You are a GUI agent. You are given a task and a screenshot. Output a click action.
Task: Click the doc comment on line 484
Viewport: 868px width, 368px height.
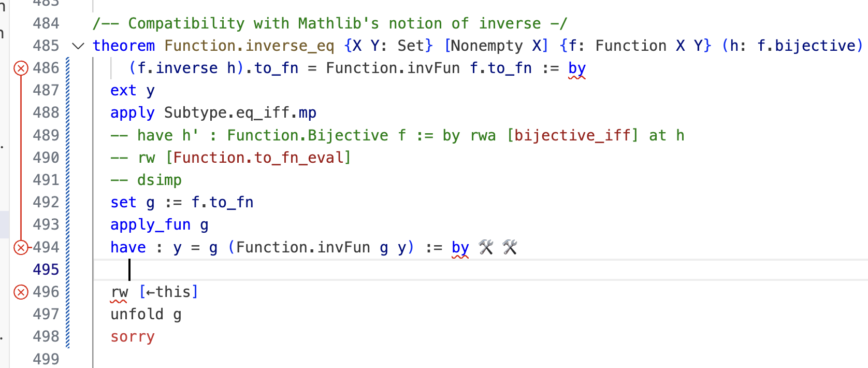point(329,24)
